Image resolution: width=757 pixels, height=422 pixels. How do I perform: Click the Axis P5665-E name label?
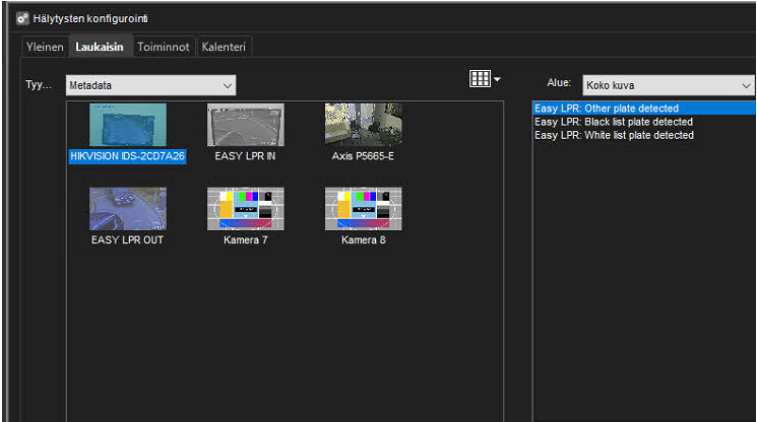click(363, 156)
